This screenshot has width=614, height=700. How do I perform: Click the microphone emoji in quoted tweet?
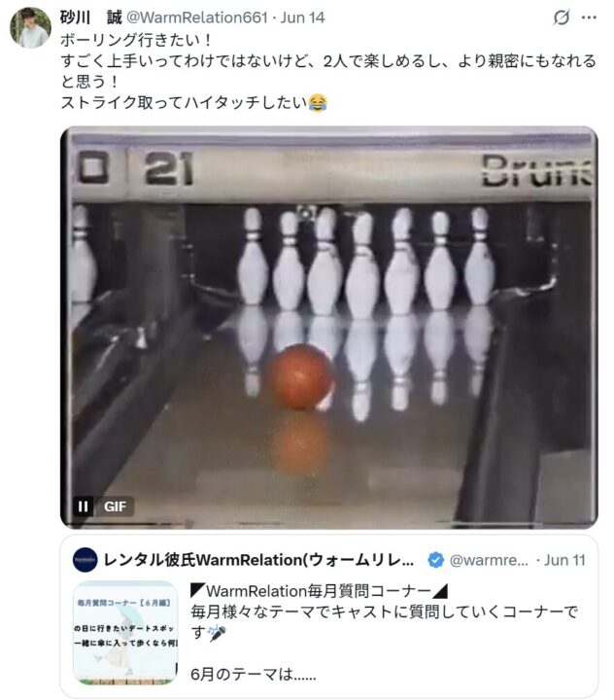tap(217, 633)
